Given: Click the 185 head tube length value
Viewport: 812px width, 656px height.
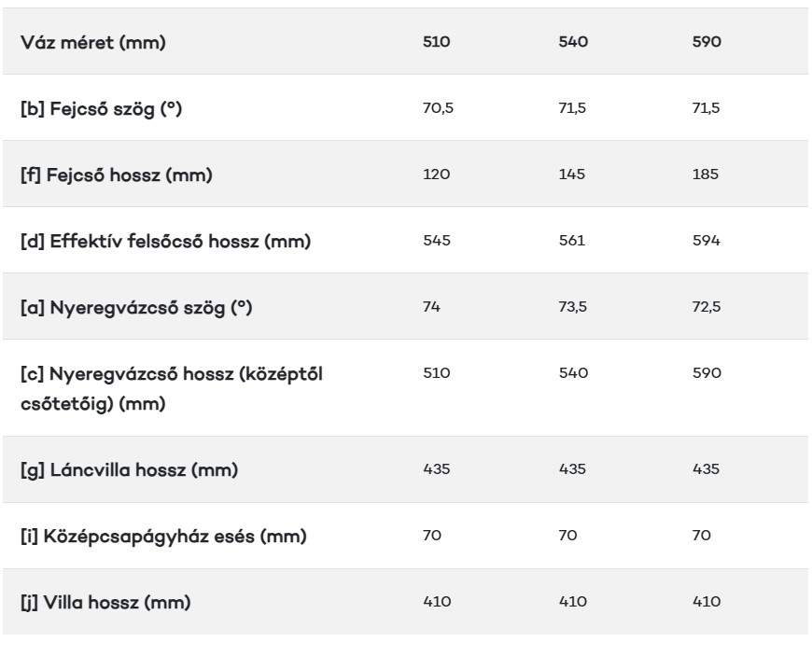Looking at the screenshot, I should click(x=706, y=174).
